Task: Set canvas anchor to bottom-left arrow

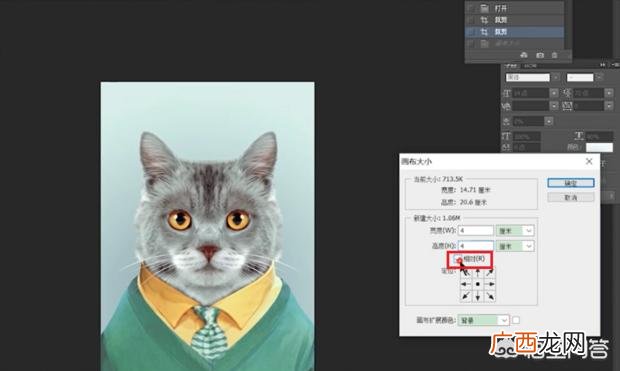Action: (x=466, y=296)
